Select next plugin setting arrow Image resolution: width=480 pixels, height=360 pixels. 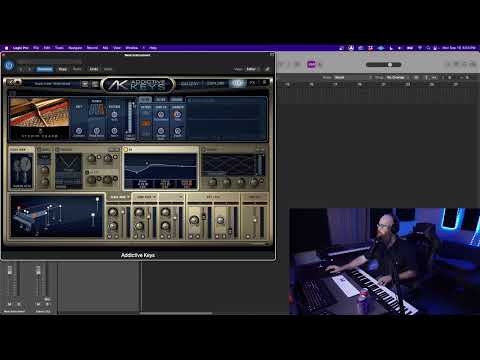coord(30,69)
